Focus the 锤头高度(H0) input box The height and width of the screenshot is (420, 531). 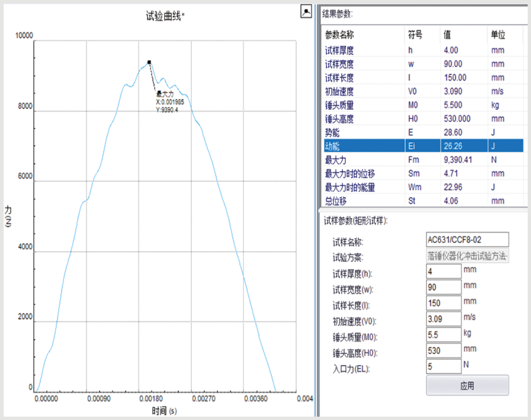(444, 350)
